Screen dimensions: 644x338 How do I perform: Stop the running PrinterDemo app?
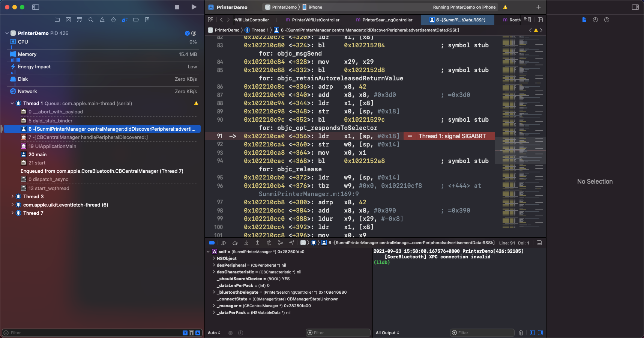(x=177, y=7)
